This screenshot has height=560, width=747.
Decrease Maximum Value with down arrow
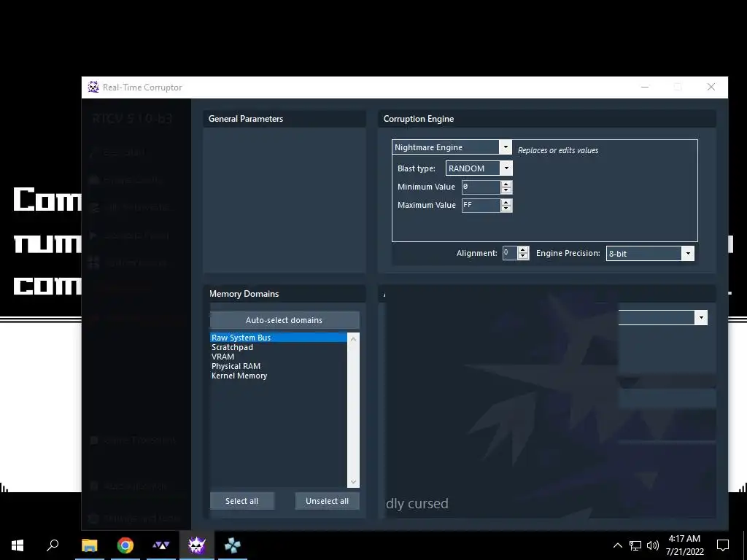click(506, 208)
